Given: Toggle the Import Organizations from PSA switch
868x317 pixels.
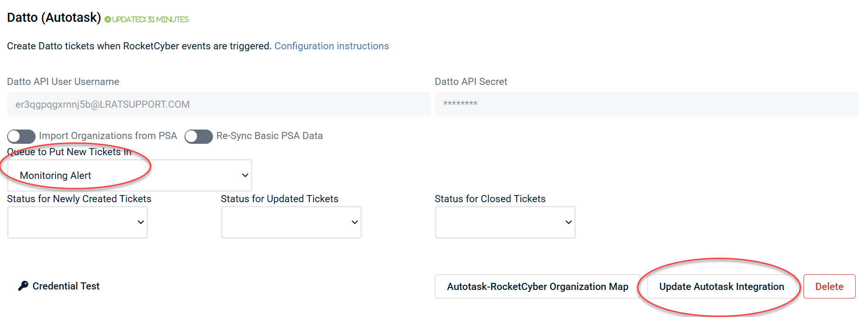Looking at the screenshot, I should tap(21, 136).
